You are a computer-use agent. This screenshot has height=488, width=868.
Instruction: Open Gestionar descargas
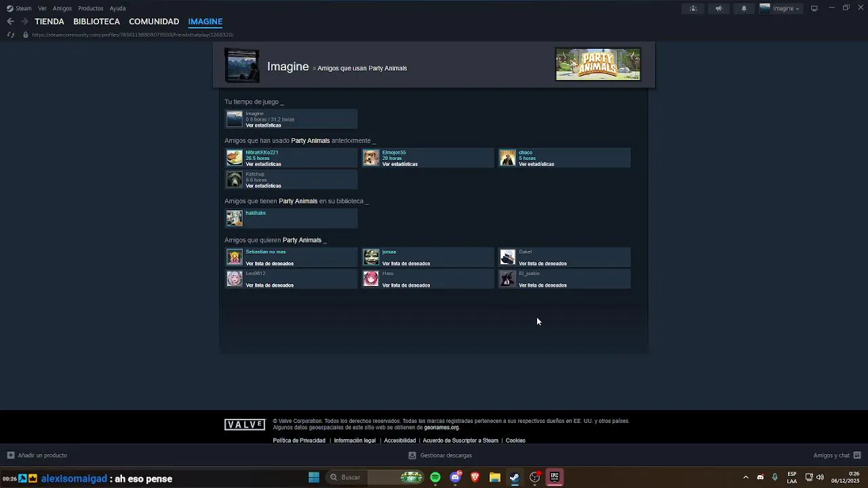(440, 455)
